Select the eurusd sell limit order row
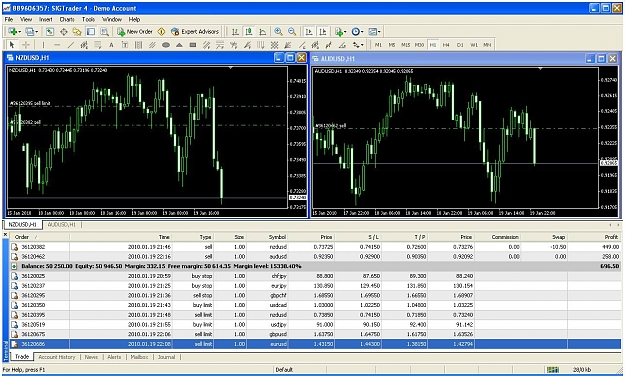Screen dimensions: 625x376 (315, 344)
